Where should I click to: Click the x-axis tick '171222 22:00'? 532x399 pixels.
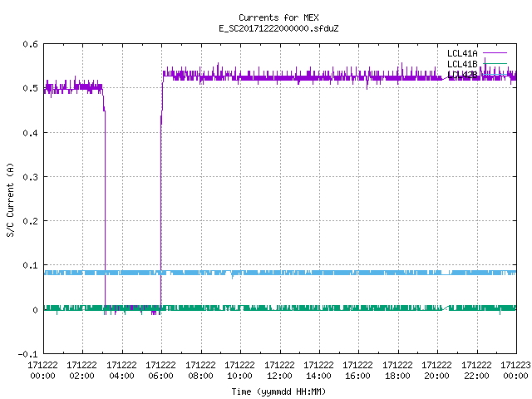476,370
